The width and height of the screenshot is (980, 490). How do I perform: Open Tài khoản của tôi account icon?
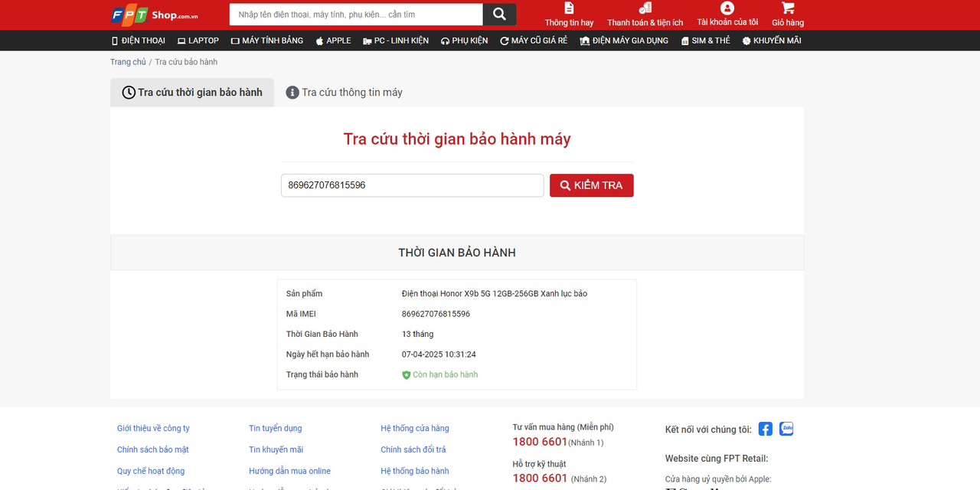[727, 8]
